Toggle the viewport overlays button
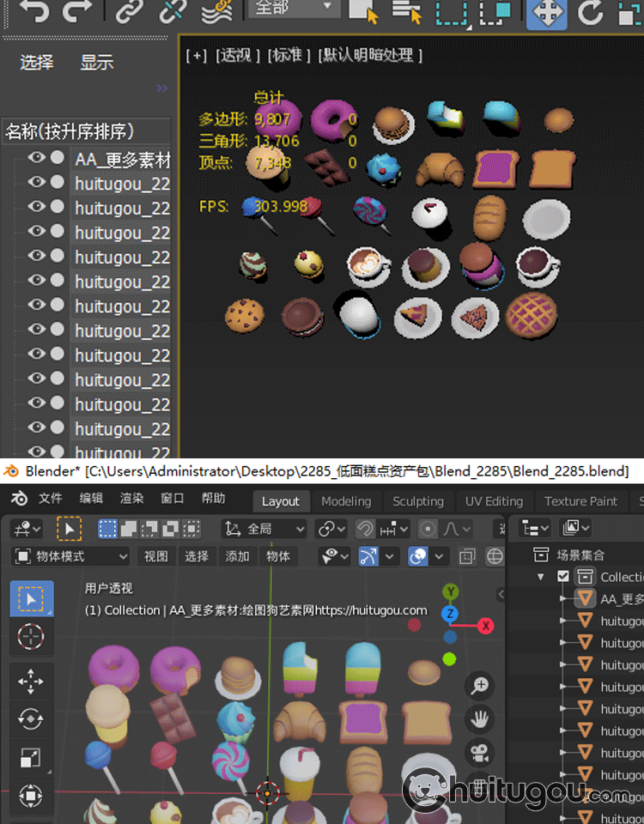 (x=419, y=556)
